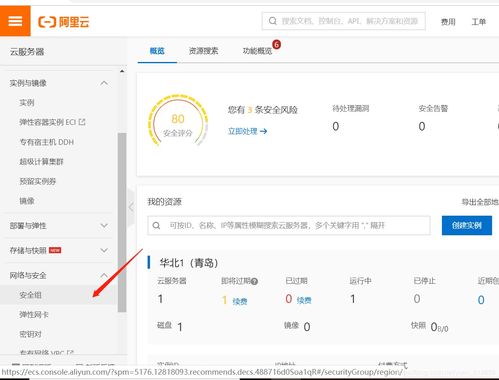Image resolution: width=499 pixels, height=380 pixels.
Task: Click the Aliyun logo
Action: point(64,22)
